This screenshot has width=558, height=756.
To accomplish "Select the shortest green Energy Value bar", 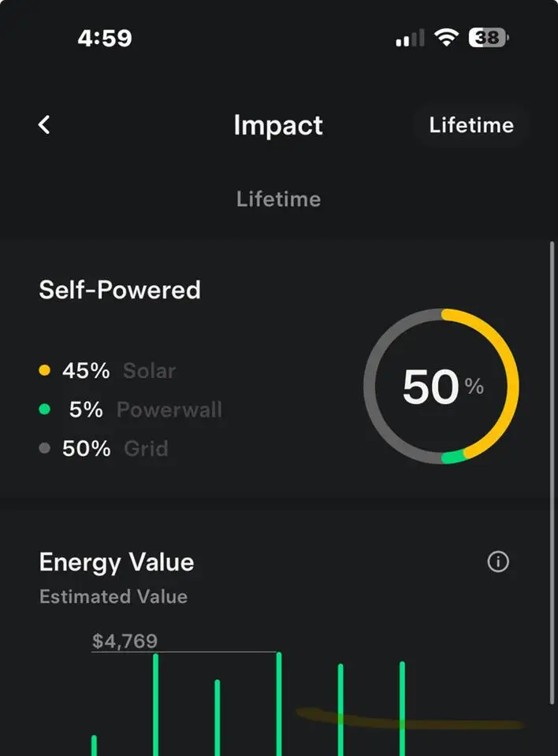I will (x=94, y=745).
